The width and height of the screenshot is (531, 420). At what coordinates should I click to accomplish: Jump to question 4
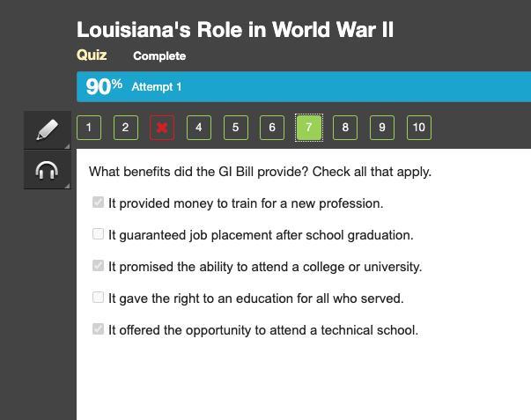pos(199,128)
